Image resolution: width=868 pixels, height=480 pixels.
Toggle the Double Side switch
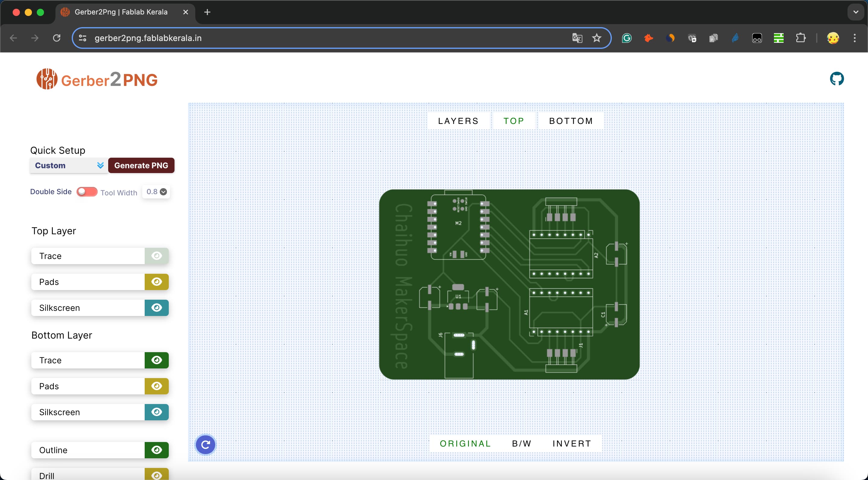(87, 192)
